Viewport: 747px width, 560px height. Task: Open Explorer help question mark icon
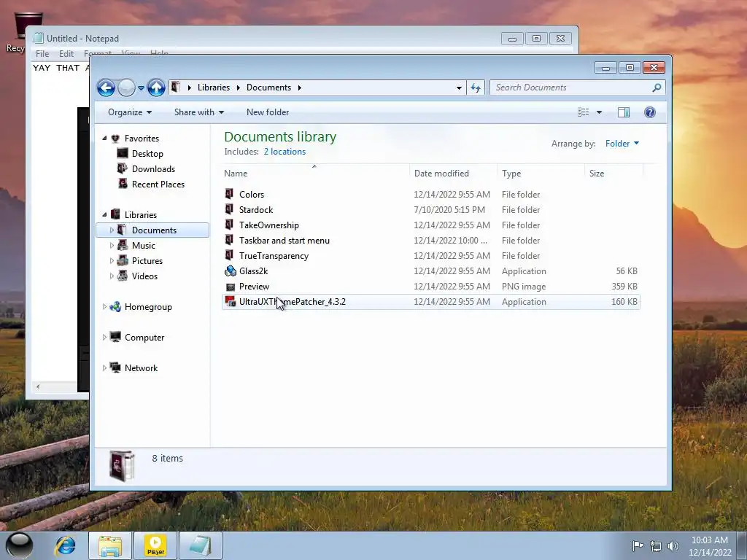coord(649,112)
